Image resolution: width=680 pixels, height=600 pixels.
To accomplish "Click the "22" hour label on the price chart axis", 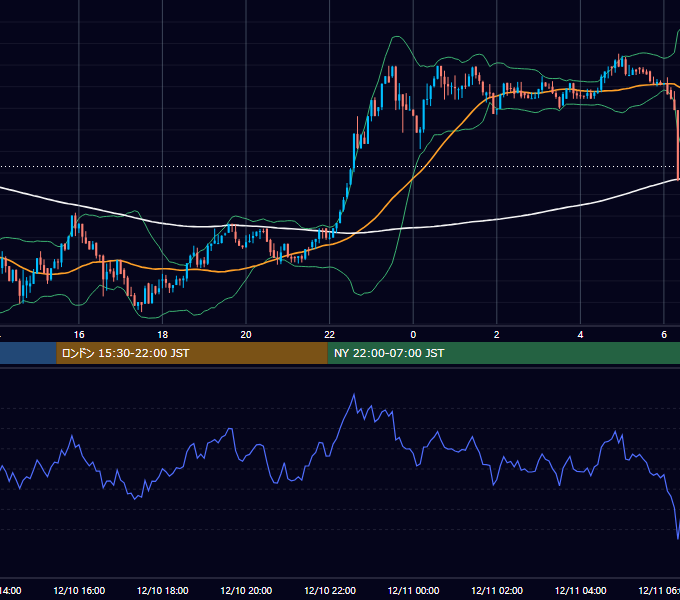I will 330,334.
